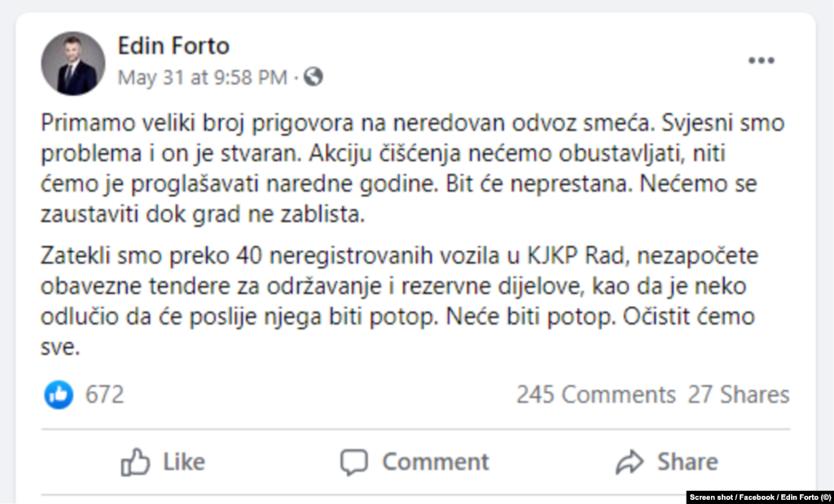Viewport: 834px width, 504px height.
Task: Click the Share arrow icon
Action: pos(629,462)
